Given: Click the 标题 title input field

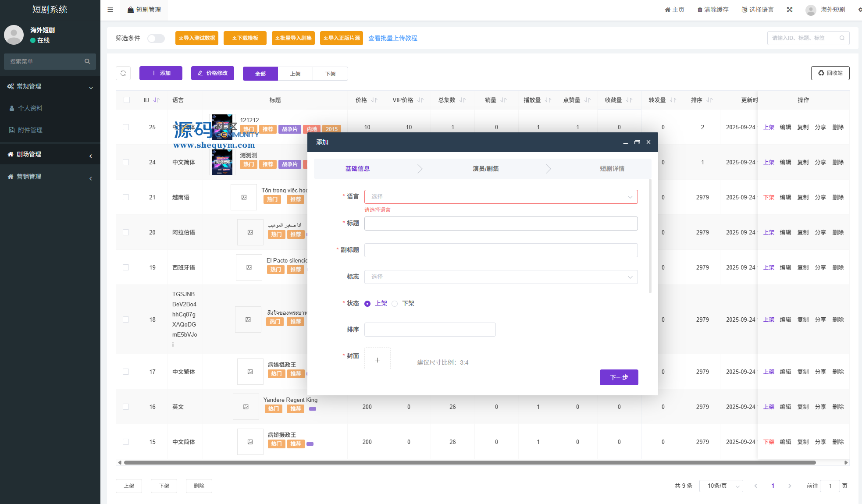Looking at the screenshot, I should (x=501, y=224).
